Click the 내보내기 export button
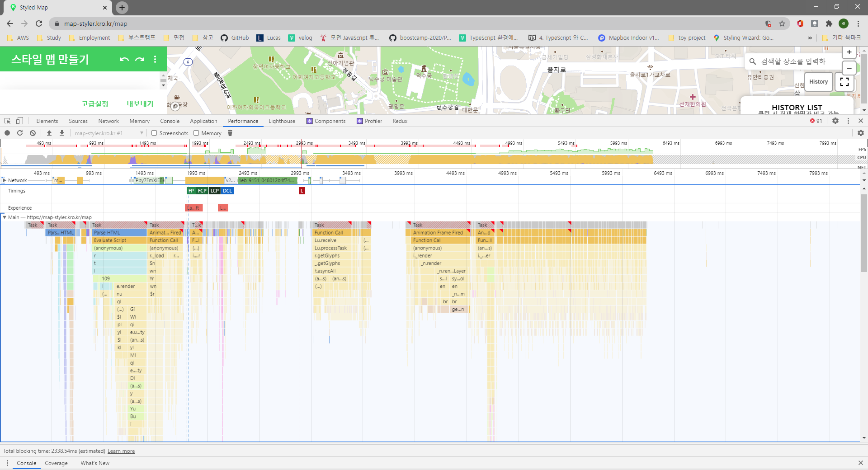Viewport: 868px width, 470px height. pyautogui.click(x=140, y=104)
